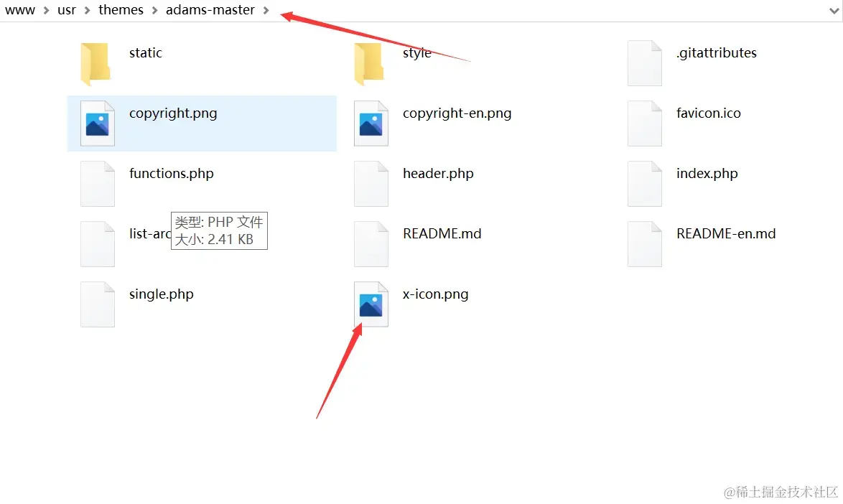The height and width of the screenshot is (504, 843).
Task: Select the header.php file icon
Action: pos(371,184)
